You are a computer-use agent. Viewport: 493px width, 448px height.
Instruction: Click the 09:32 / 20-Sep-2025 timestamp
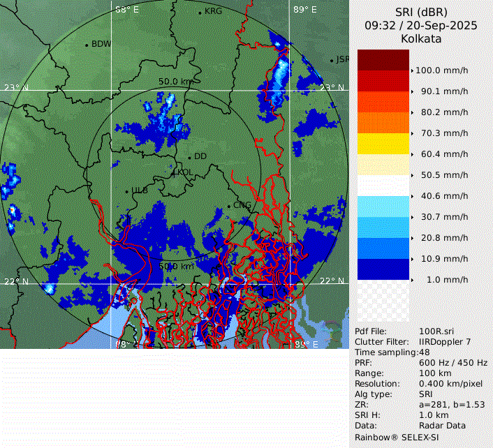(x=420, y=26)
